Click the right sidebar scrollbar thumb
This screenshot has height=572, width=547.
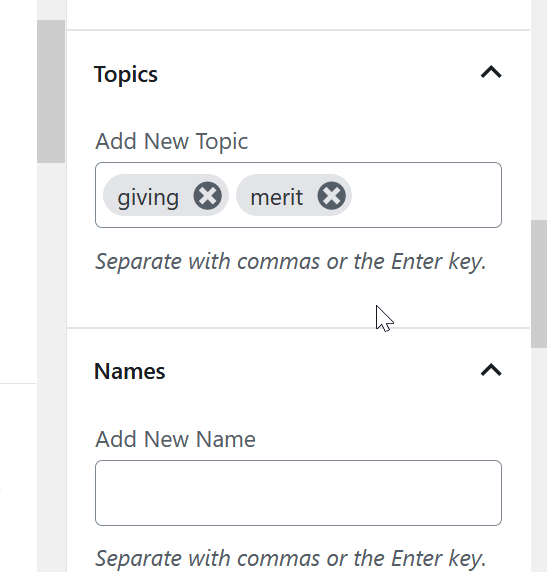[539, 284]
